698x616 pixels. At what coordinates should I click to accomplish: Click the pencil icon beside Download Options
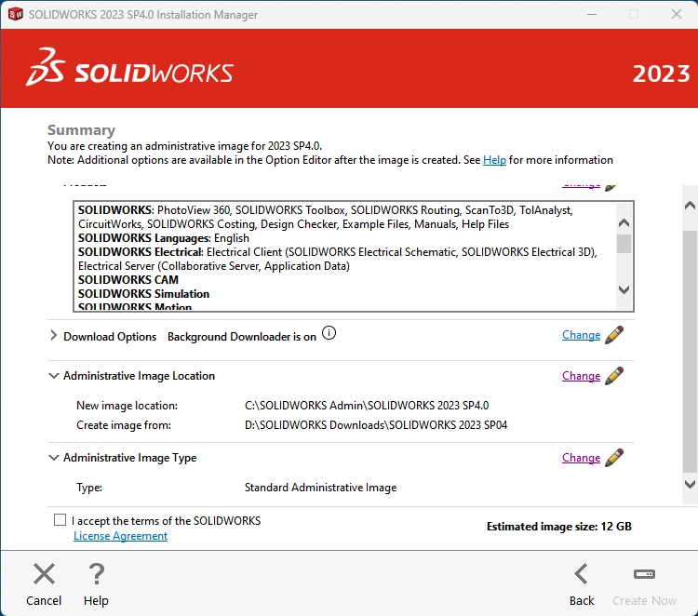614,335
